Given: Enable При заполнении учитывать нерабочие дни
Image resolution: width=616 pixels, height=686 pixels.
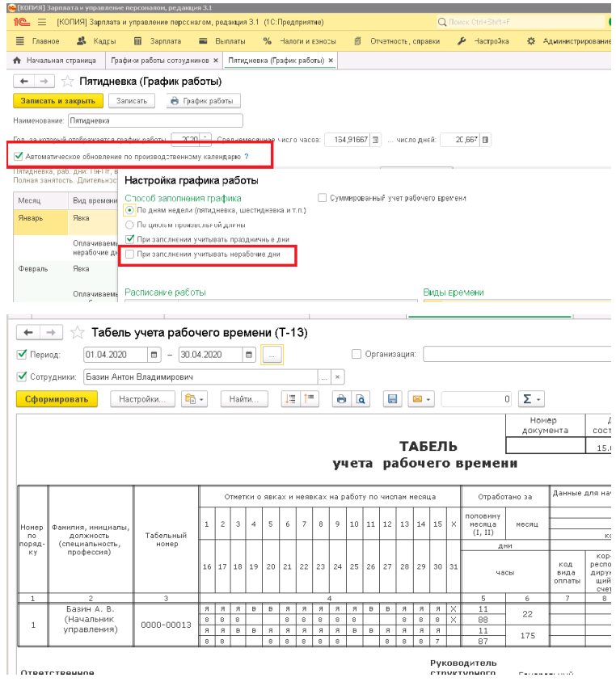Looking at the screenshot, I should click(x=130, y=255).
